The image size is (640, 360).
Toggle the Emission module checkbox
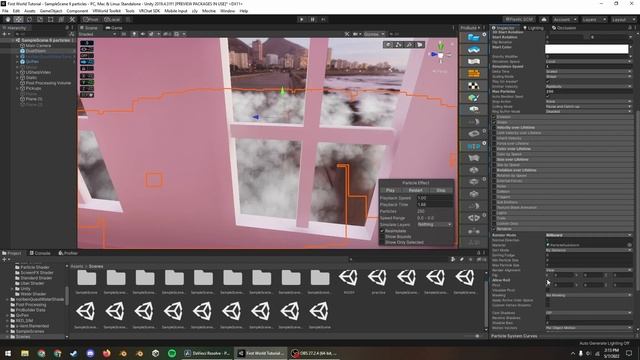(x=494, y=117)
